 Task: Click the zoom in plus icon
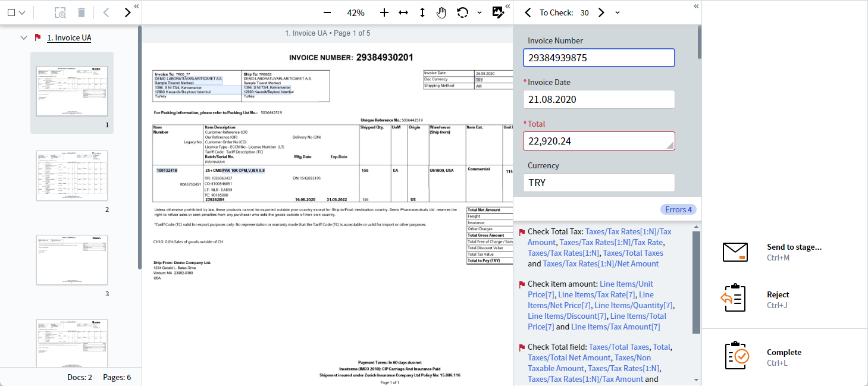coord(384,12)
